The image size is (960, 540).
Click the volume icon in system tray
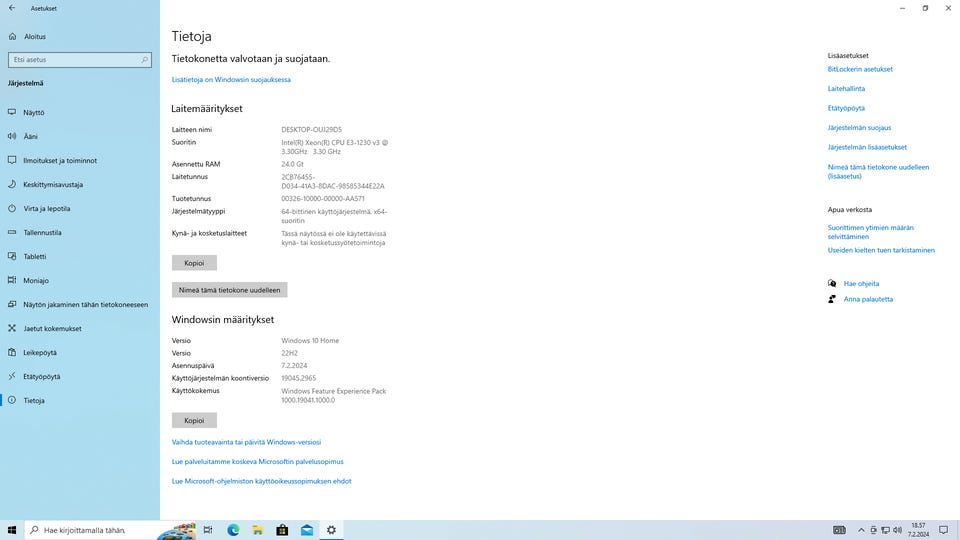point(898,530)
